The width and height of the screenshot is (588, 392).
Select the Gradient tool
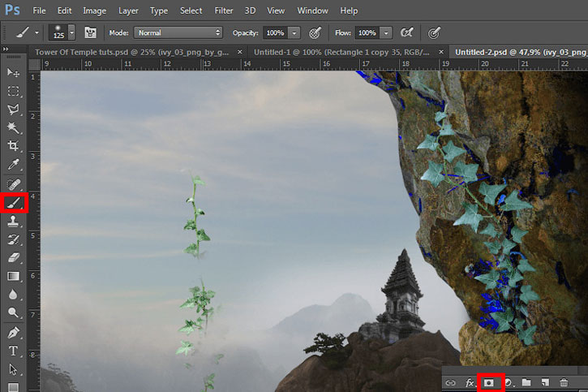[14, 277]
